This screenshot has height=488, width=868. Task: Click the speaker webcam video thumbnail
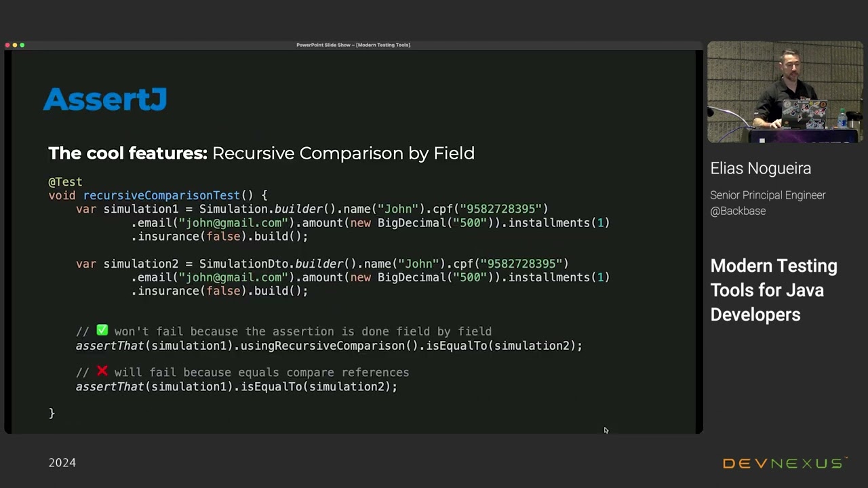coord(785,92)
